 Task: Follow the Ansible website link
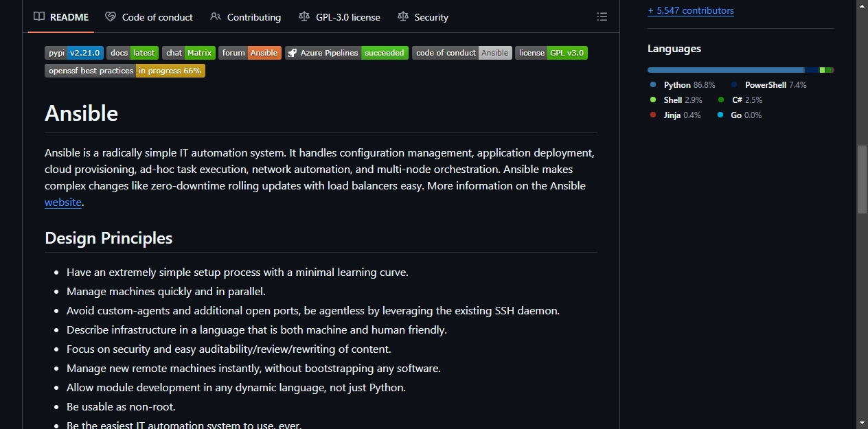coord(63,202)
